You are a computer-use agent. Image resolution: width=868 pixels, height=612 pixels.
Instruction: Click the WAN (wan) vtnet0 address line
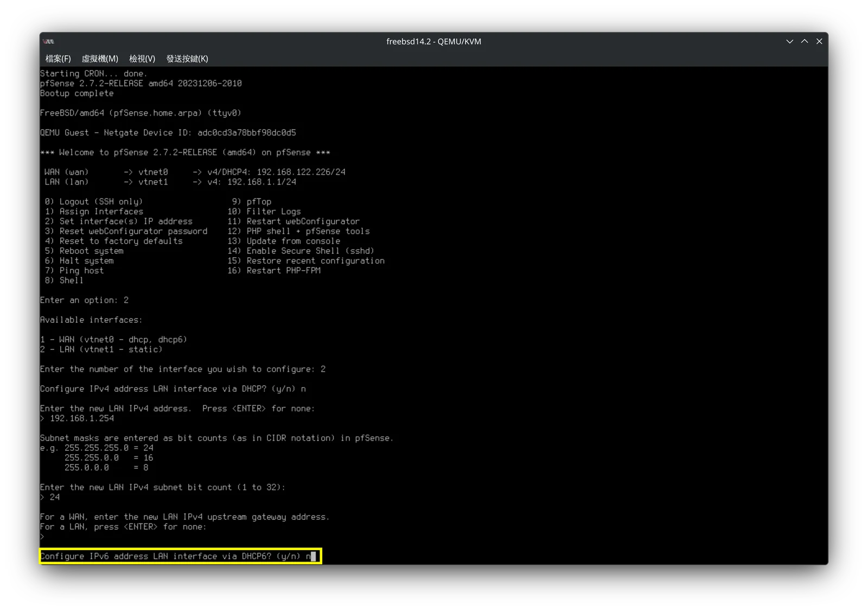[195, 171]
